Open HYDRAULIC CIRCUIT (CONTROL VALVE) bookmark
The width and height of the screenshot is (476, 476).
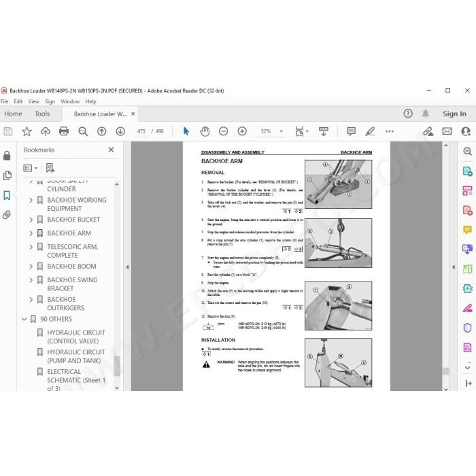(x=76, y=337)
